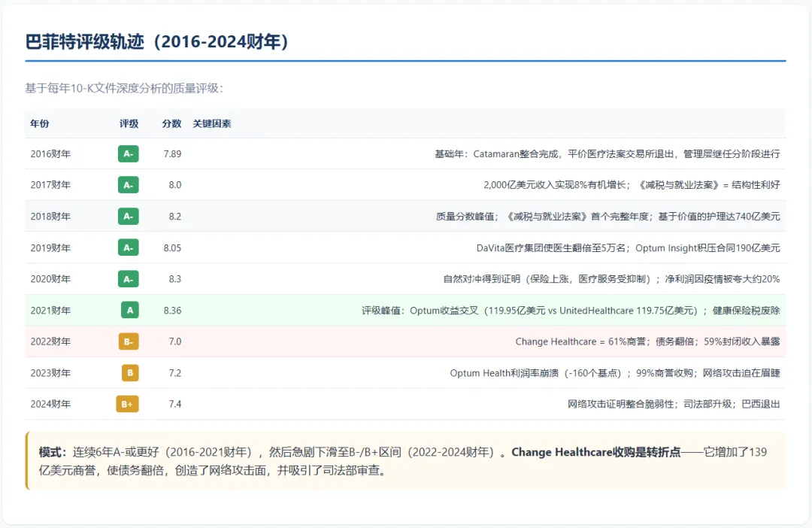The image size is (812, 528).
Task: Click the A- rating badge for 2019财年
Action: point(129,247)
